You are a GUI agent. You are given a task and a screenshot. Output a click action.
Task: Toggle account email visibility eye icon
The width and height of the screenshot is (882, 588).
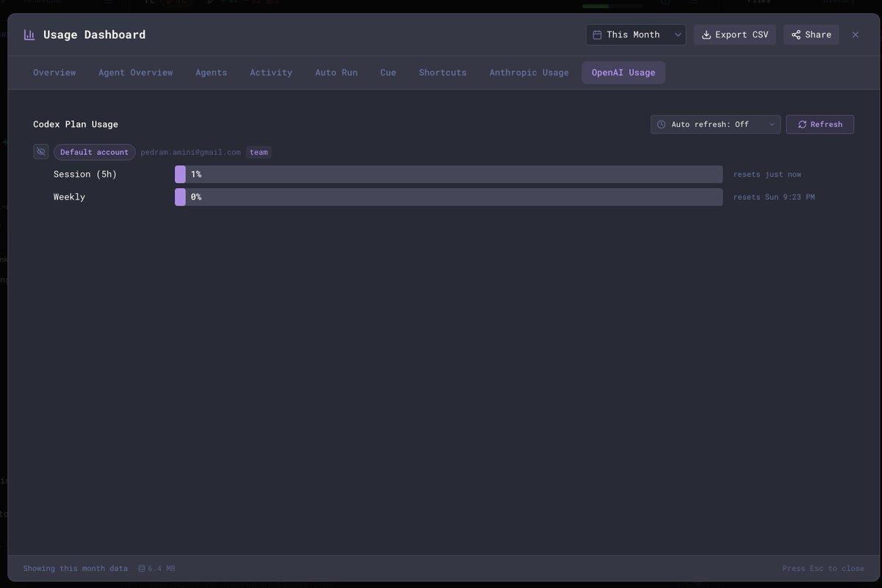[x=41, y=152]
